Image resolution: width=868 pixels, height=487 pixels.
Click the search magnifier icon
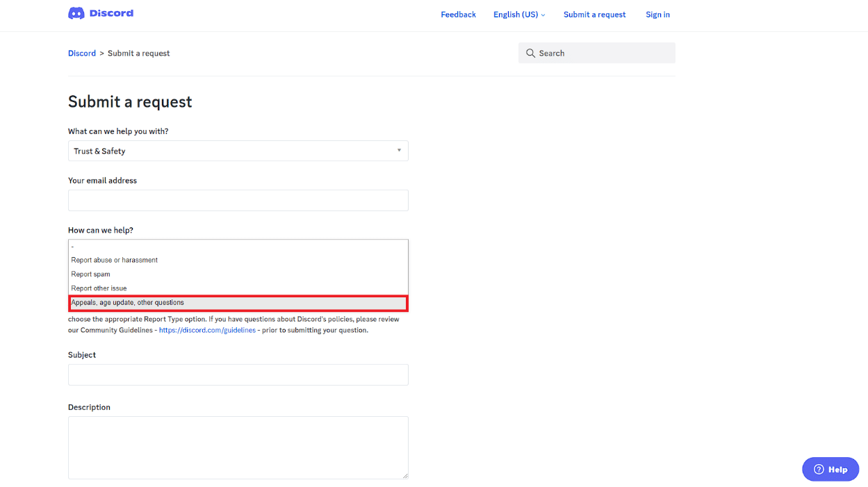(530, 53)
